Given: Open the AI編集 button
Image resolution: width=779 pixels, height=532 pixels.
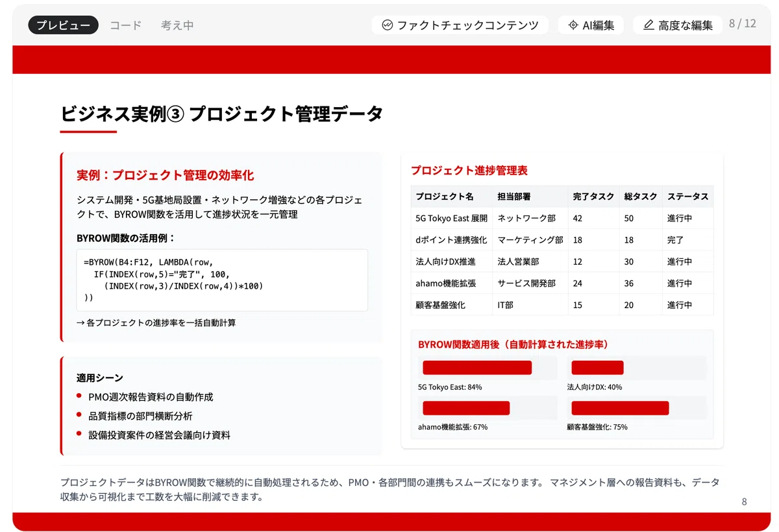Looking at the screenshot, I should point(591,25).
